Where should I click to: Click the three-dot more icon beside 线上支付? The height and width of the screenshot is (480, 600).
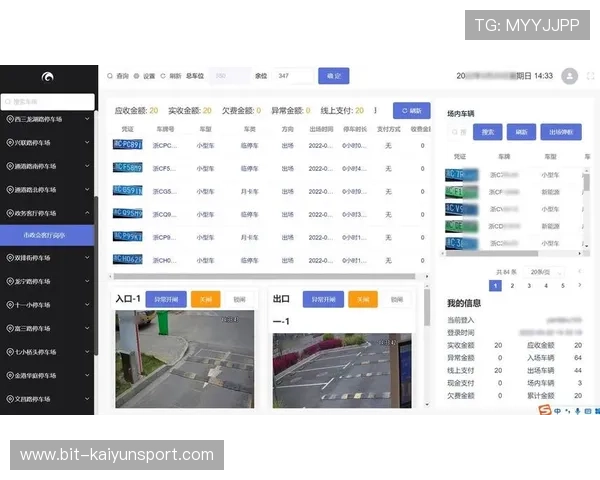(x=375, y=111)
